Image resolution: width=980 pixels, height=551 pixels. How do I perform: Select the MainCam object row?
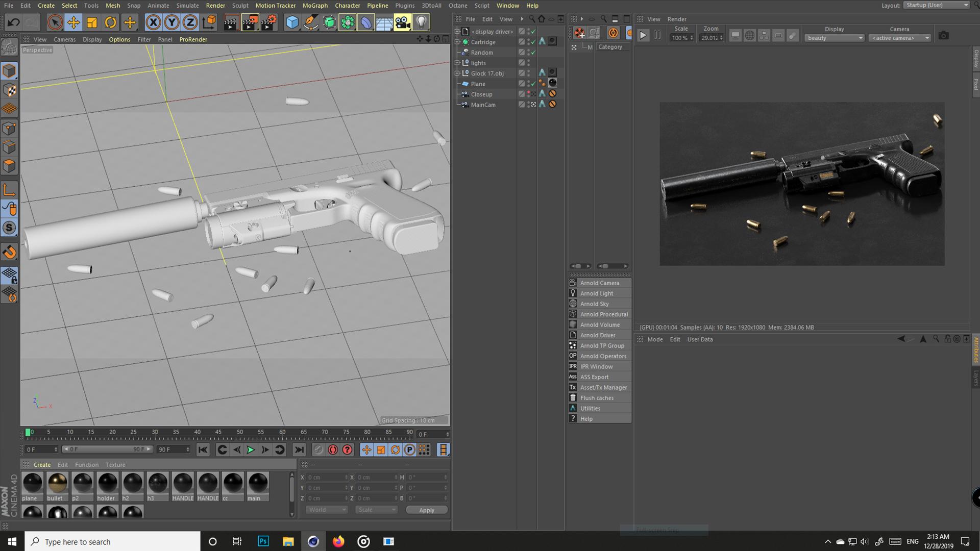click(x=483, y=105)
